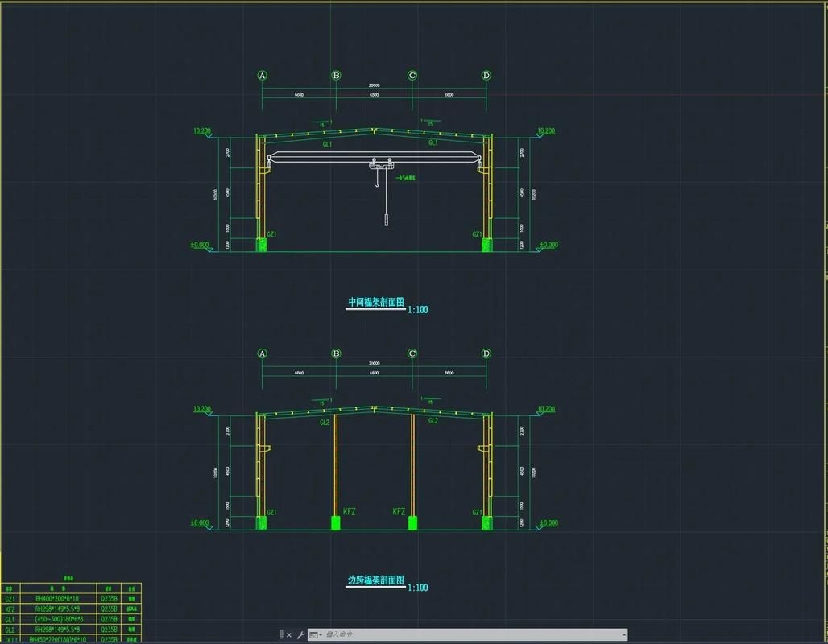Select axis bubble B in the upper section drawing
This screenshot has width=828, height=644.
337,76
